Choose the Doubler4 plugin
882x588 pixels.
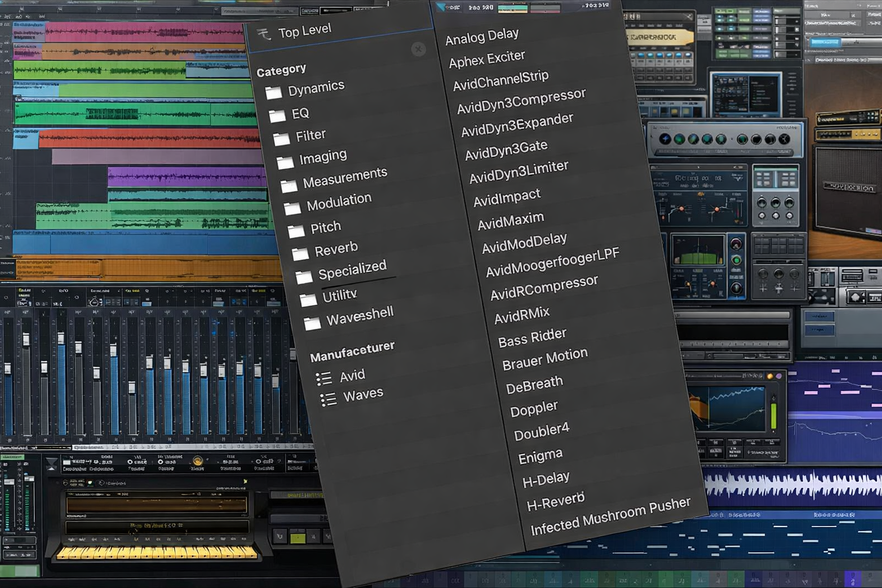[x=541, y=431]
